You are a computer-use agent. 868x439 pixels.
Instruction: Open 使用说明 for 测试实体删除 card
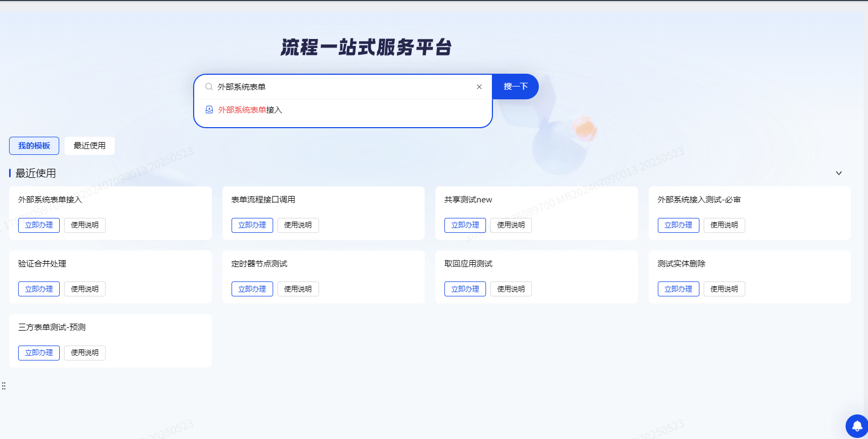coord(724,289)
